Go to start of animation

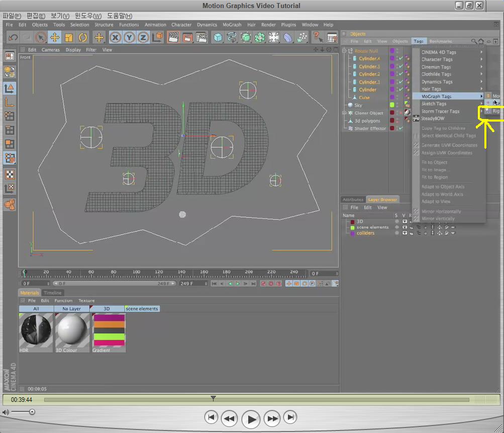214,284
